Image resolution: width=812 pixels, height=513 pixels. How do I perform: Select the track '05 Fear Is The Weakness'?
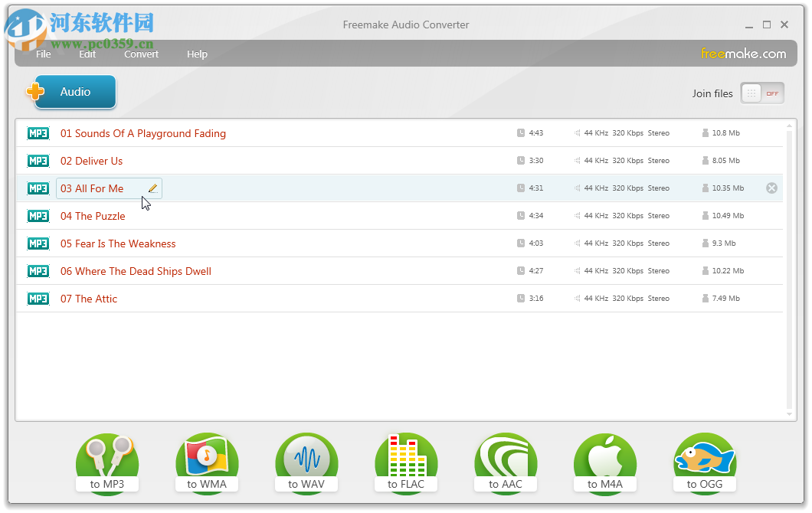tap(118, 243)
